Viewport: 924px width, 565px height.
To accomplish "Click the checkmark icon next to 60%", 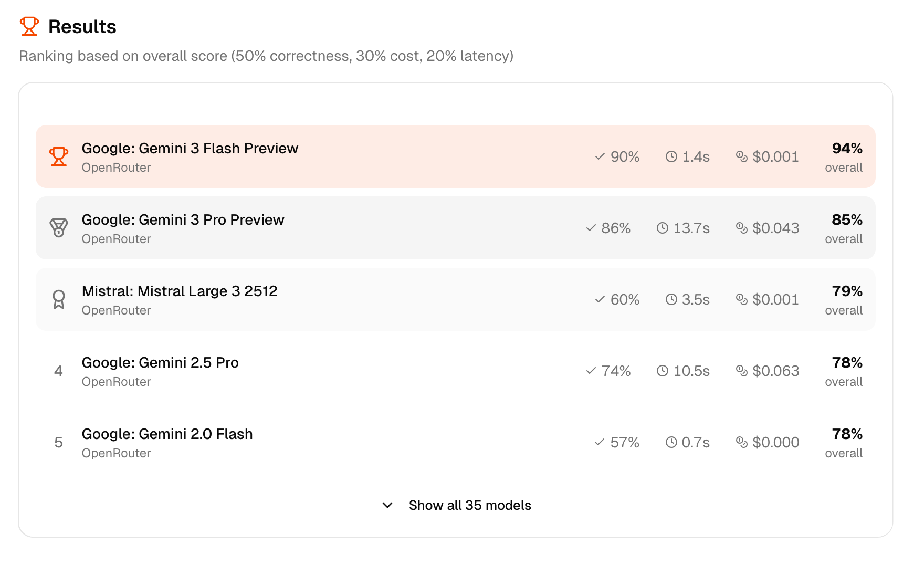I will (600, 299).
